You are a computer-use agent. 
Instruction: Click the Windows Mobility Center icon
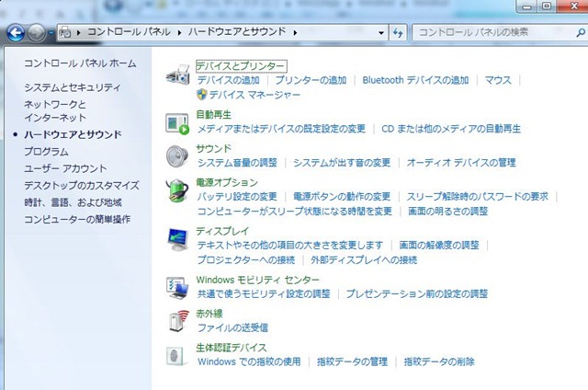point(177,288)
